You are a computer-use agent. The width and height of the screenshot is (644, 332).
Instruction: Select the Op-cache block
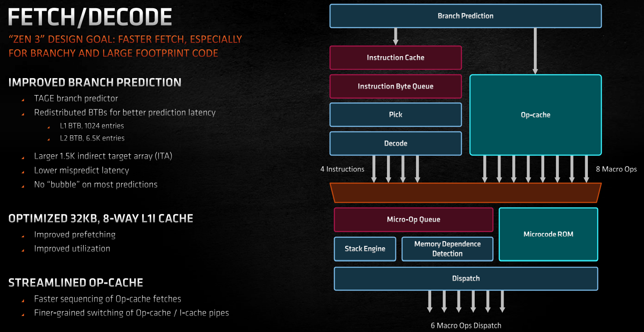pyautogui.click(x=536, y=115)
